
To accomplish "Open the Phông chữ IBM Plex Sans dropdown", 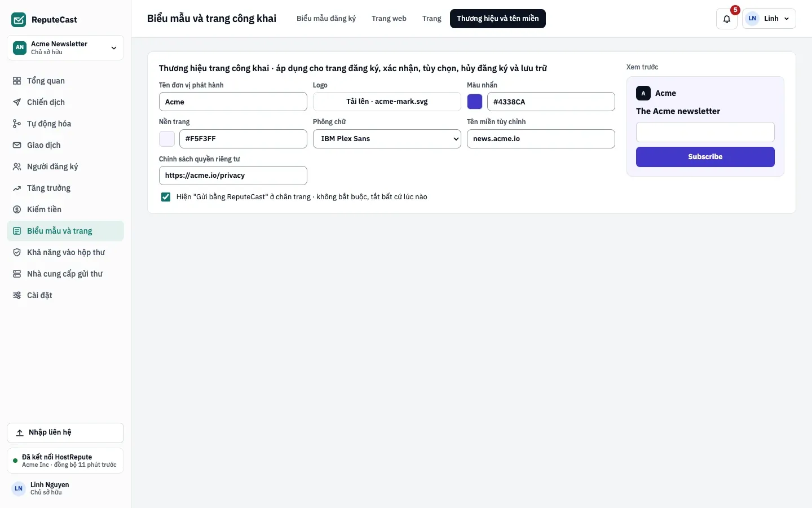I will pyautogui.click(x=387, y=139).
